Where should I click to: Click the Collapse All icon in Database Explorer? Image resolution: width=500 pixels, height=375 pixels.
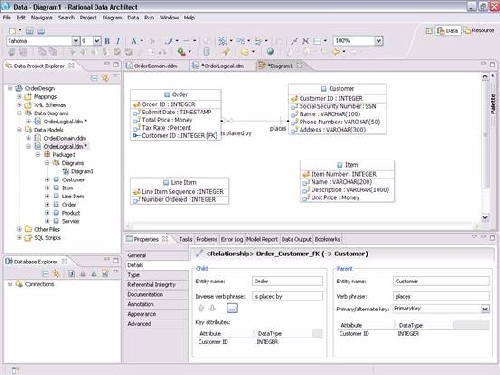point(45,274)
